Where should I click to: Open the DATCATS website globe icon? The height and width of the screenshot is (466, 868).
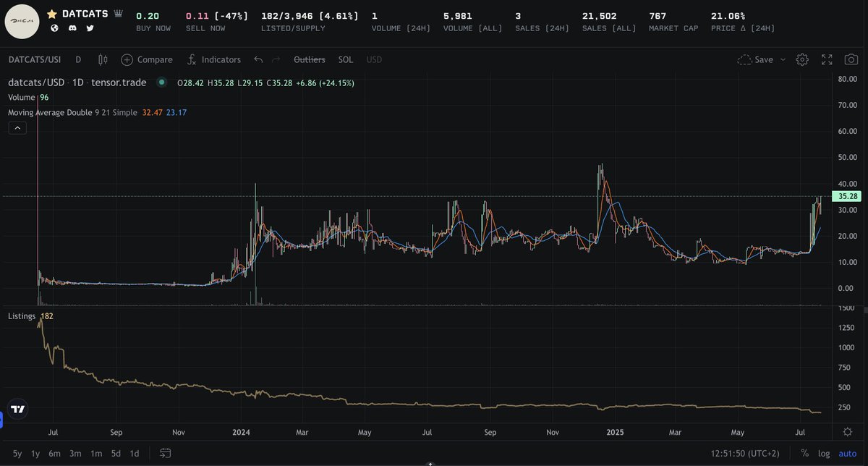pyautogui.click(x=54, y=28)
